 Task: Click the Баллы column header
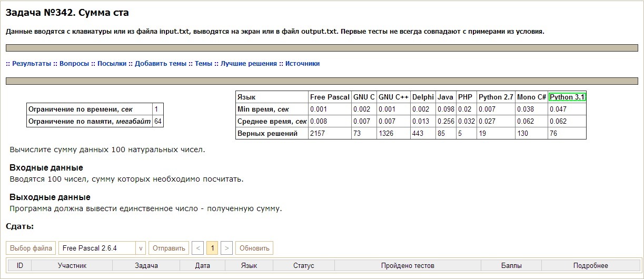[x=511, y=266]
